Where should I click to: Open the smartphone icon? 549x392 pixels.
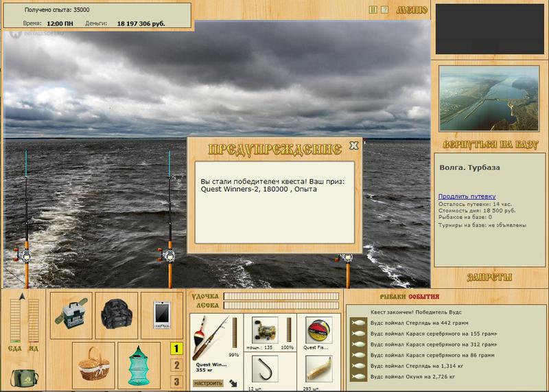click(162, 315)
